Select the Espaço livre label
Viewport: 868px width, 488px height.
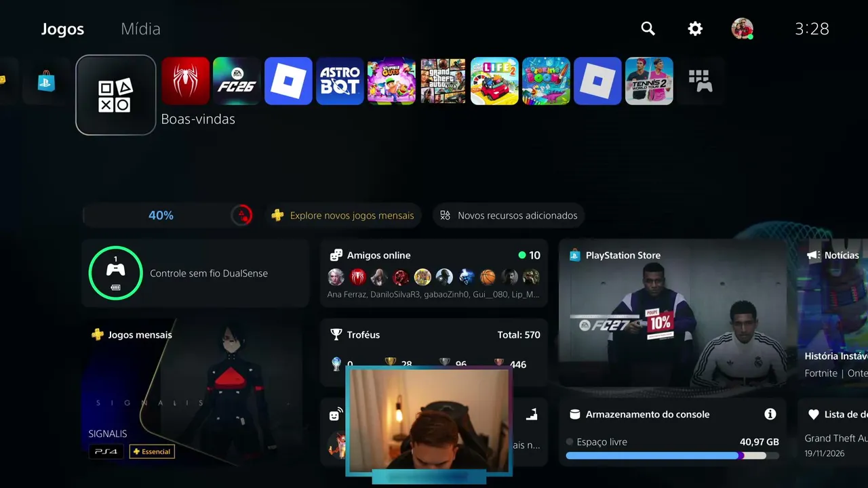coord(601,442)
